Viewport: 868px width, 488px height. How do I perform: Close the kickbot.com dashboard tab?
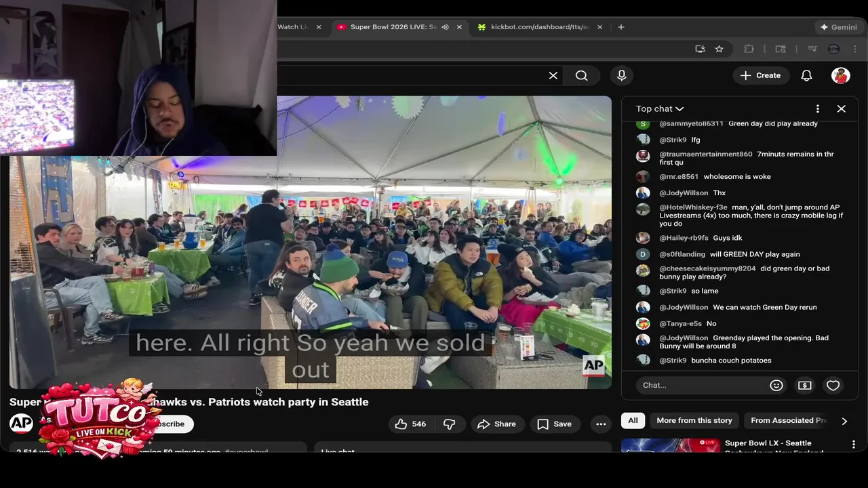[x=599, y=27]
